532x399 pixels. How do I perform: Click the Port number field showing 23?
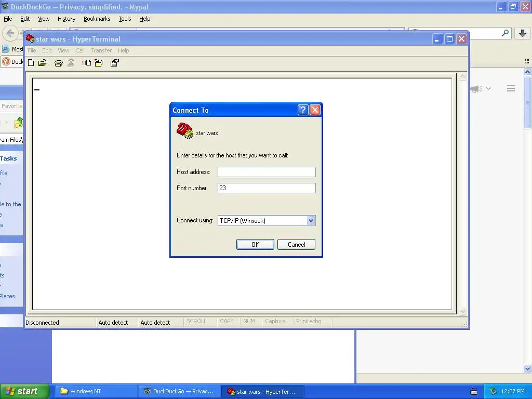click(267, 188)
